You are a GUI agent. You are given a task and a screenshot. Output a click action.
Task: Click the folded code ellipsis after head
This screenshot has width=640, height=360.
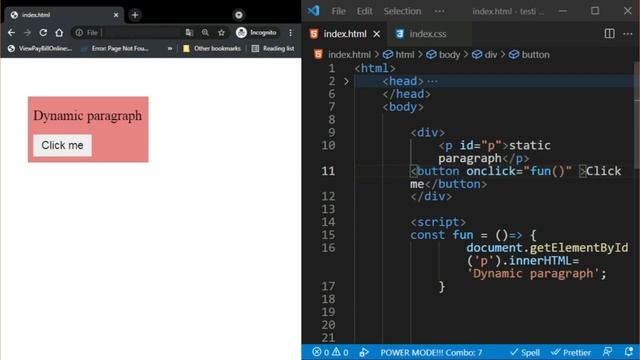(432, 81)
